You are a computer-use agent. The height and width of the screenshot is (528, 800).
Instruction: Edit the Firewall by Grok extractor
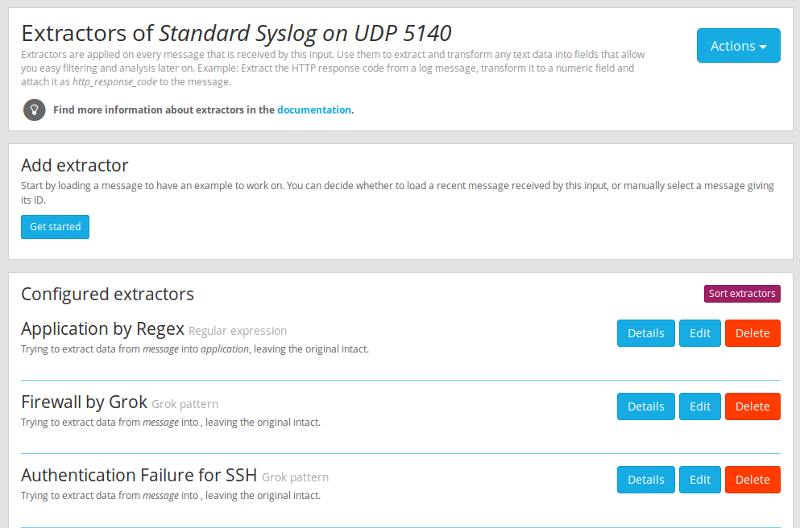click(700, 406)
